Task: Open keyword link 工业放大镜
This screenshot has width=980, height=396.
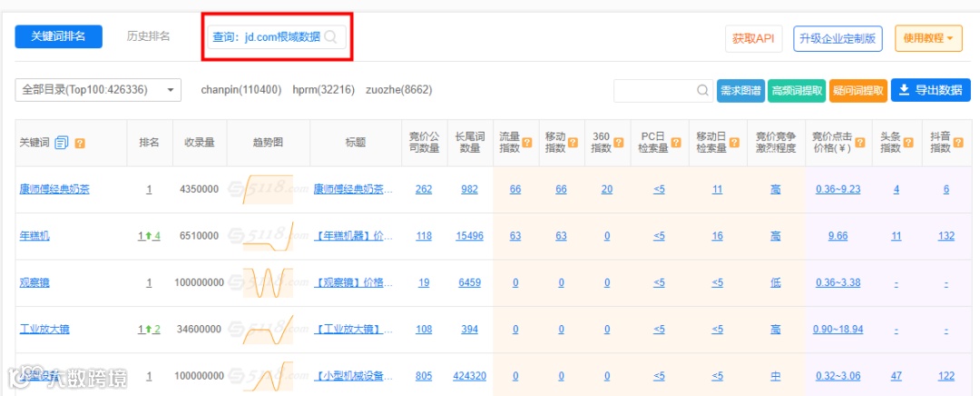Action: (44, 329)
